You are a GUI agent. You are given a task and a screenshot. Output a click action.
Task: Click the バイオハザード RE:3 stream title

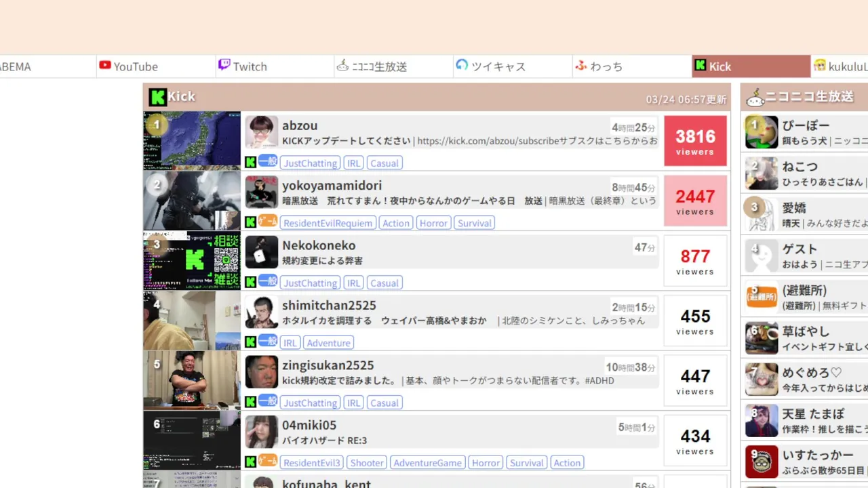point(324,441)
